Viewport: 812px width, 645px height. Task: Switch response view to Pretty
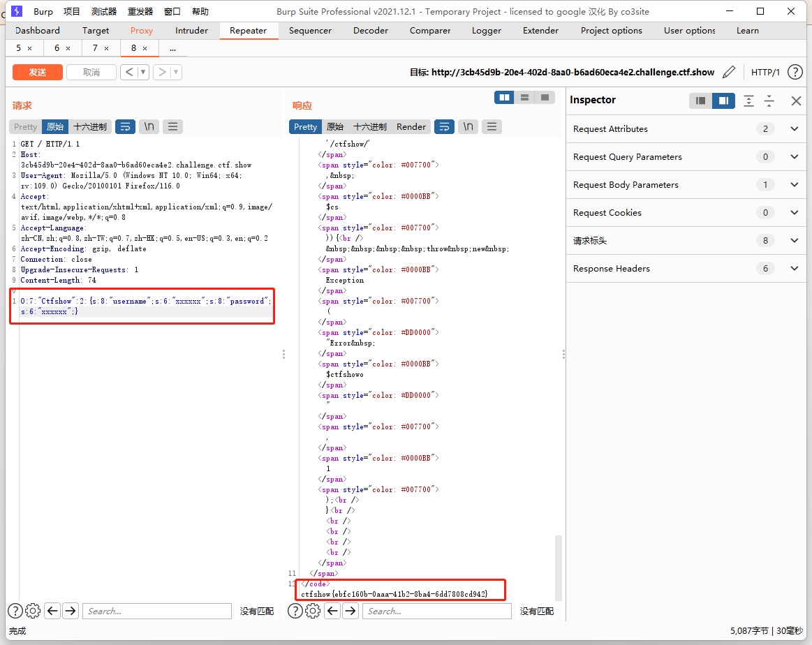click(305, 126)
